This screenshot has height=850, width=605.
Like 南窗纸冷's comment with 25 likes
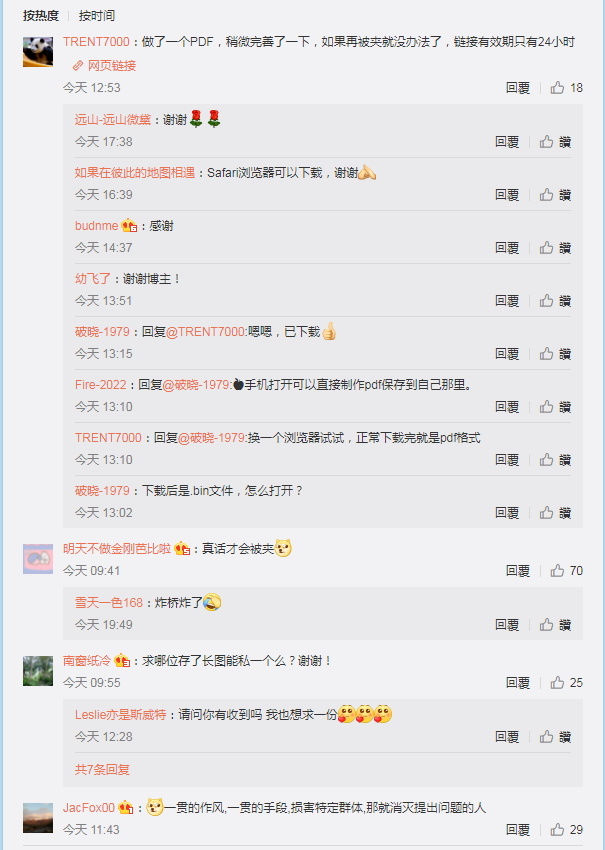(x=567, y=683)
